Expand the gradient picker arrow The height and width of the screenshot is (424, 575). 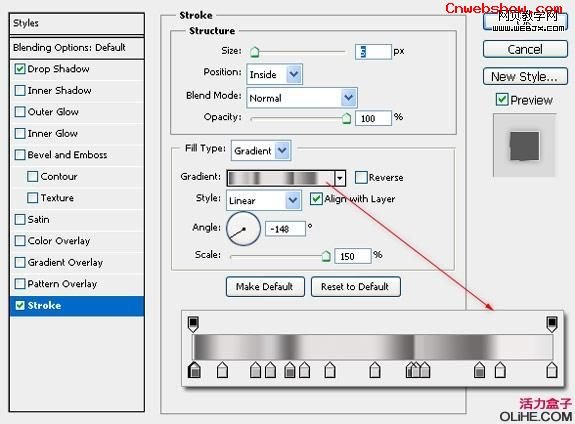[340, 178]
